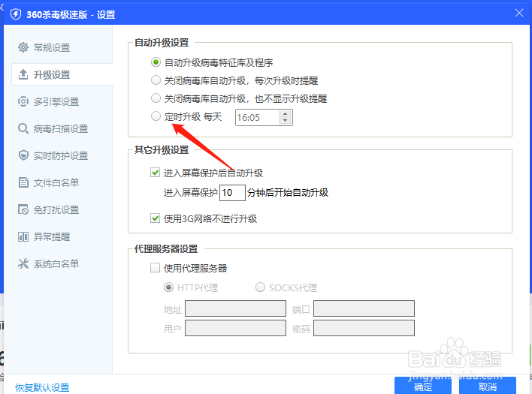Image resolution: width=532 pixels, height=394 pixels.
Task: Cancel changes with 取消 button
Action: coord(488,386)
